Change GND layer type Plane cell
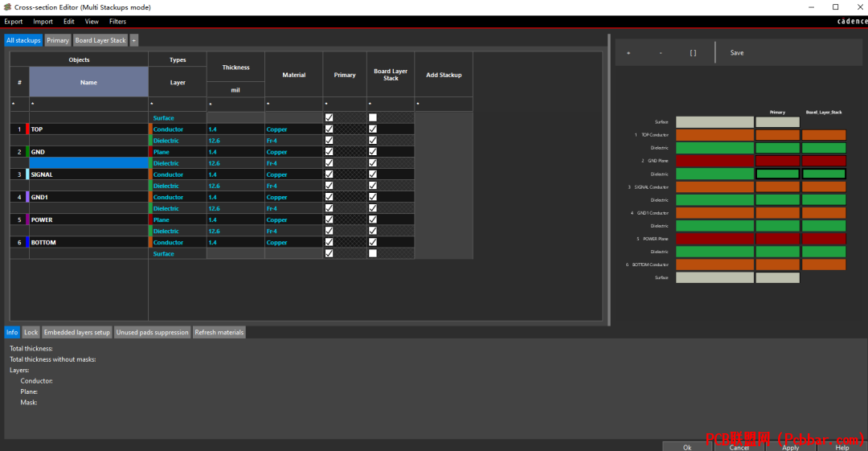868x451 pixels. click(x=178, y=152)
